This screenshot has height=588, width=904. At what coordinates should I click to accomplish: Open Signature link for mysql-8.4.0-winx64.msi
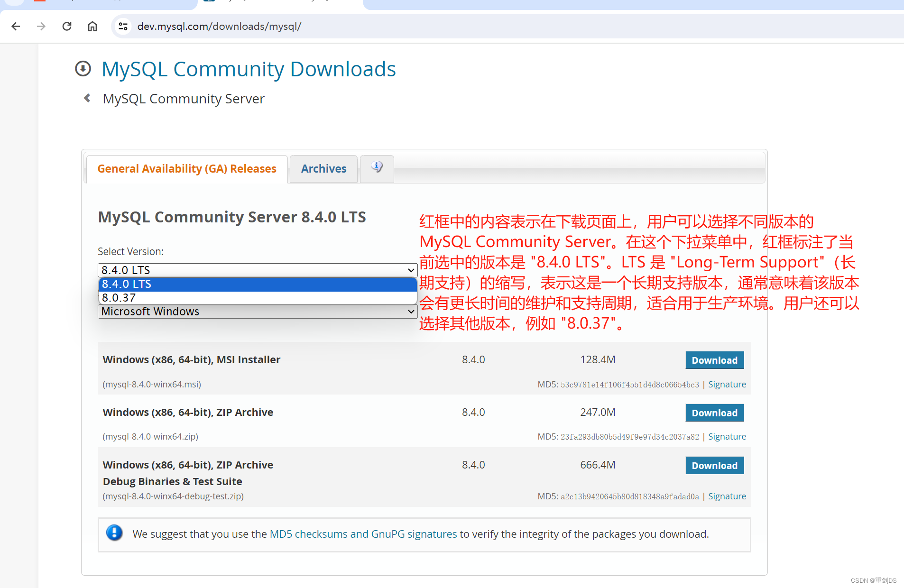point(727,385)
